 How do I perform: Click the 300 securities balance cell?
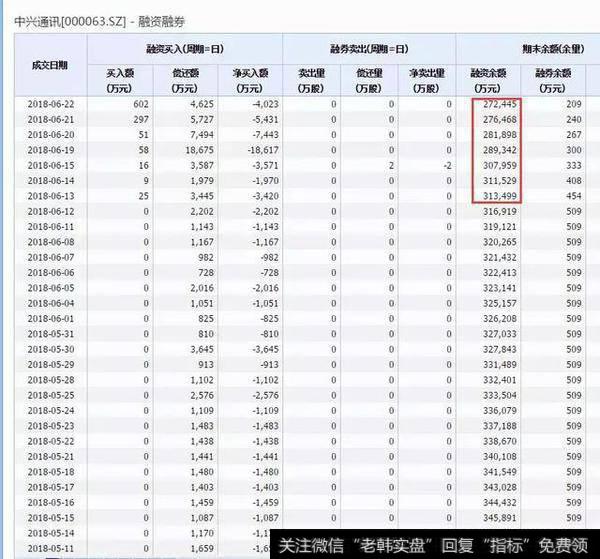coord(574,150)
